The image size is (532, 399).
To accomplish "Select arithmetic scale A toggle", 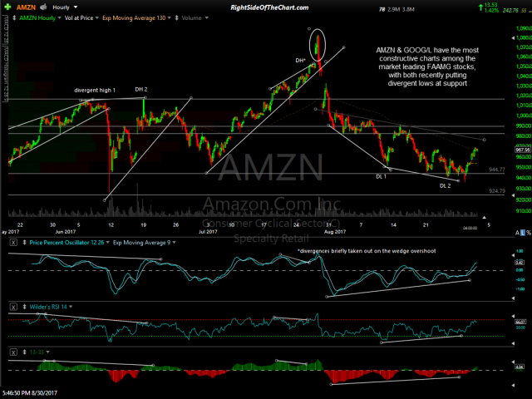I will [517, 233].
